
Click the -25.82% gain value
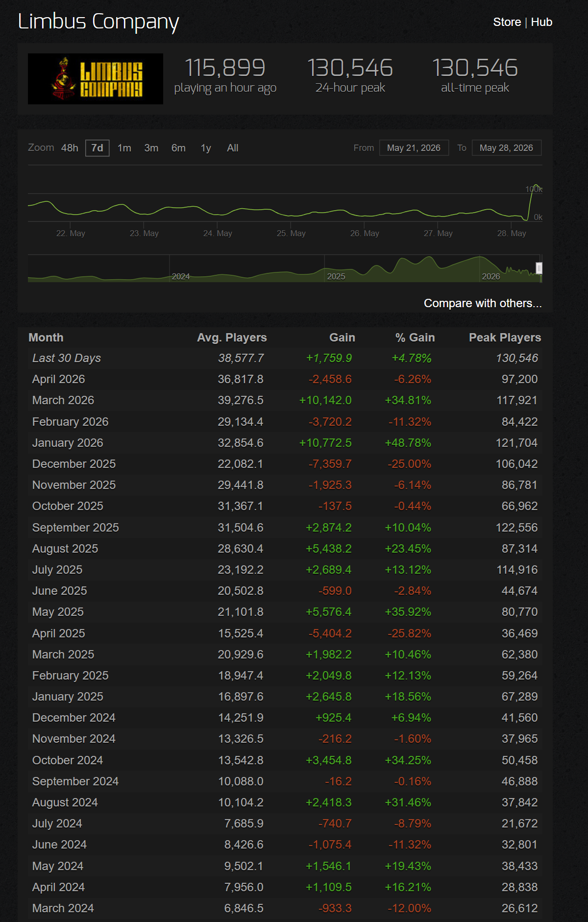pyautogui.click(x=410, y=633)
